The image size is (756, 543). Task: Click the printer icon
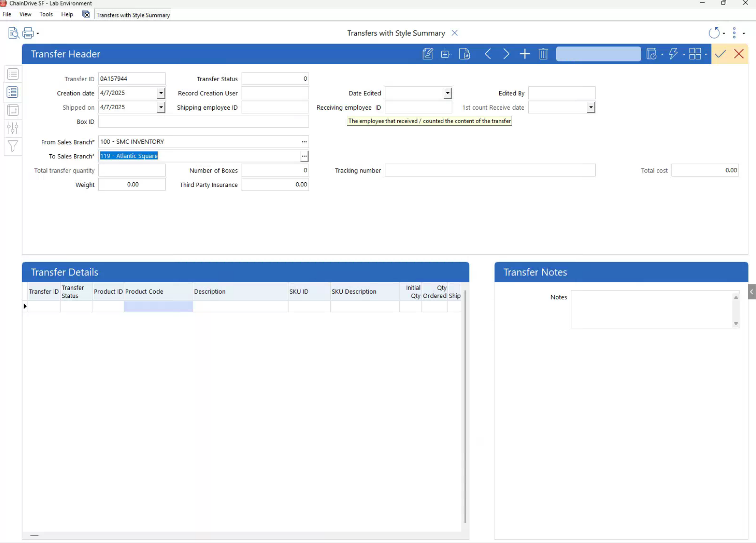click(x=28, y=33)
